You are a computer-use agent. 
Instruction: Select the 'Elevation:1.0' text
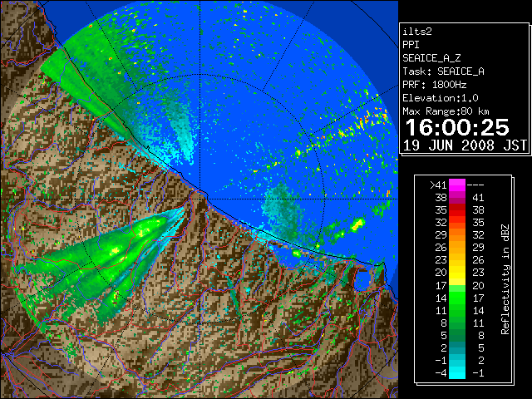[x=441, y=98]
